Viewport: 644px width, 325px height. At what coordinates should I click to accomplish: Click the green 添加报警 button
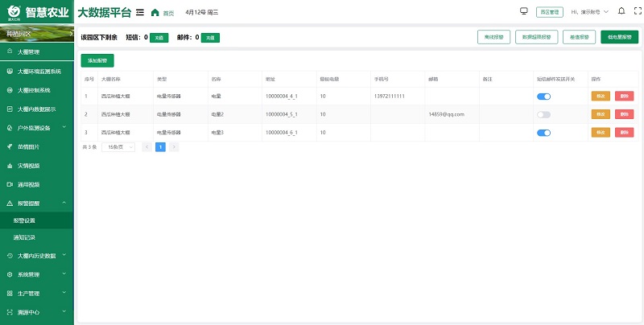pos(97,60)
